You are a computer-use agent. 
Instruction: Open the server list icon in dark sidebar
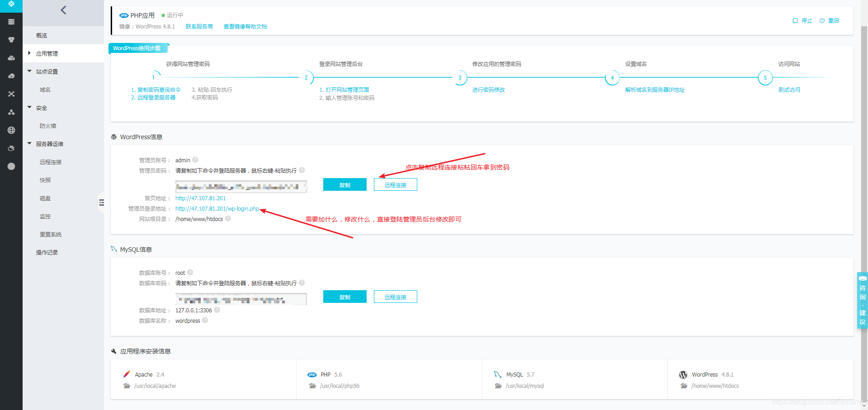[11, 22]
